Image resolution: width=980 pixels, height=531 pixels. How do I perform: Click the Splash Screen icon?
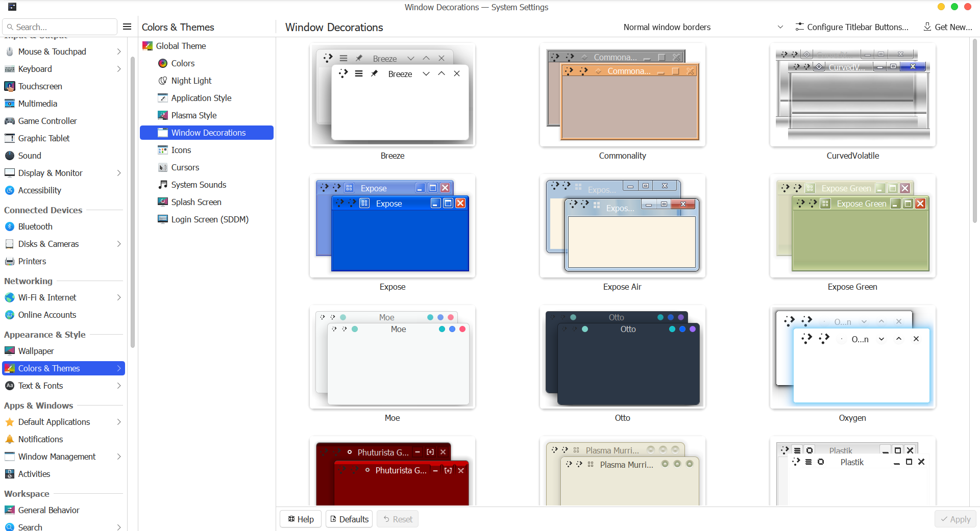click(x=163, y=202)
